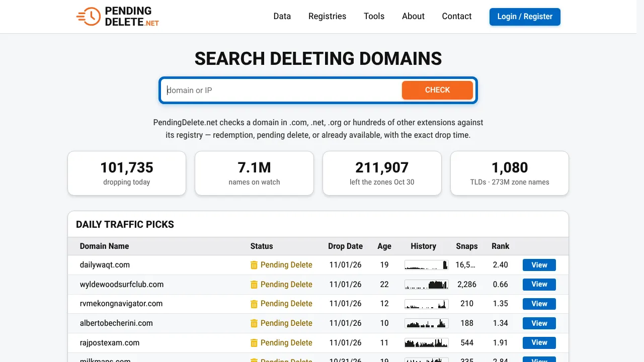Open the Data menu

point(282,16)
